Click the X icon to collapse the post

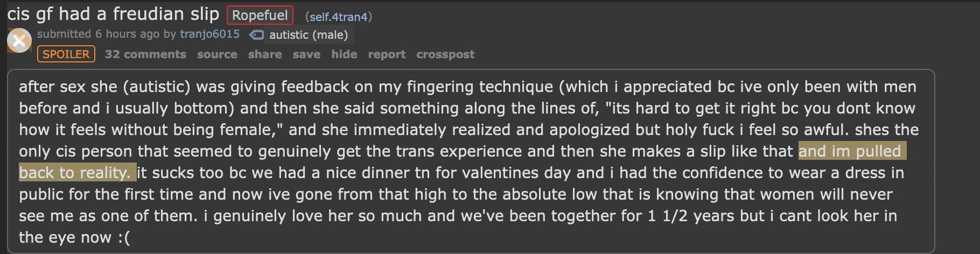tap(19, 40)
